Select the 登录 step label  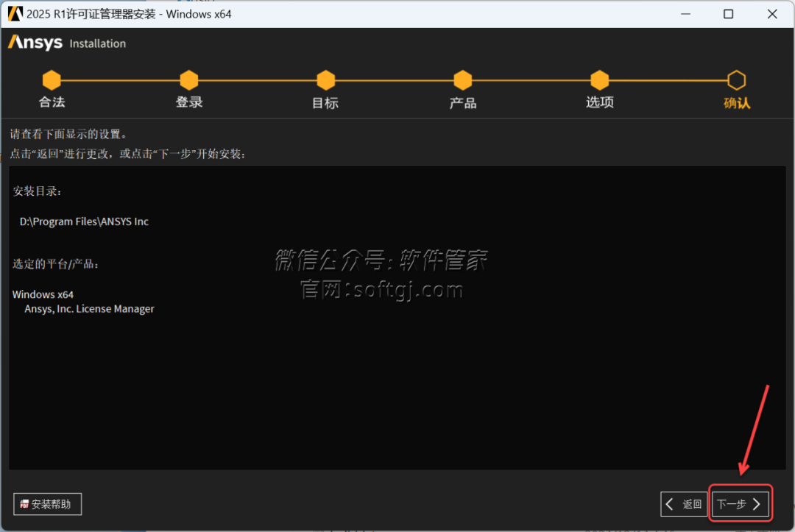coord(189,102)
